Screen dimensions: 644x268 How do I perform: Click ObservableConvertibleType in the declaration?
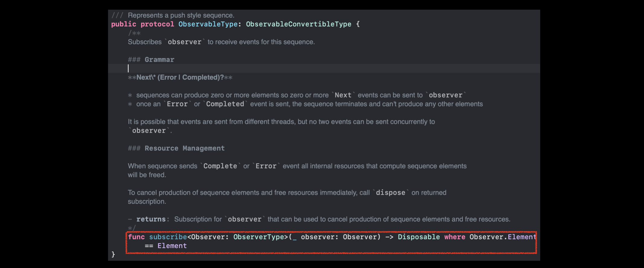point(298,24)
